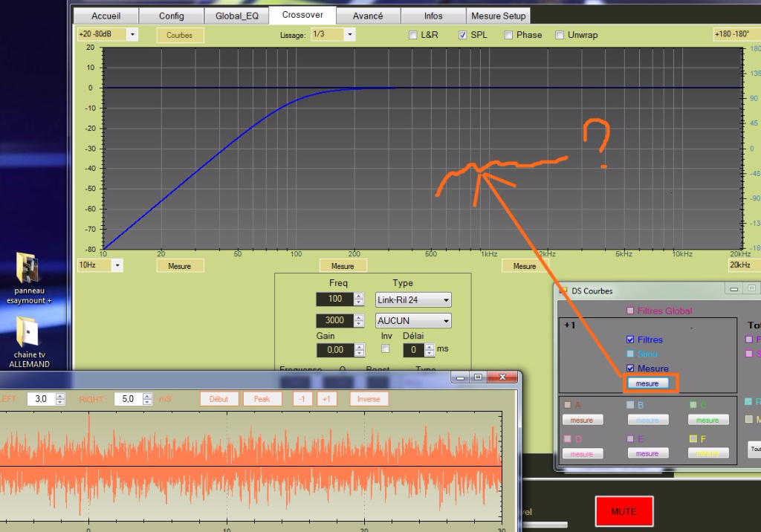Click the Peak button in waveform window
The width and height of the screenshot is (761, 532).
pos(262,399)
